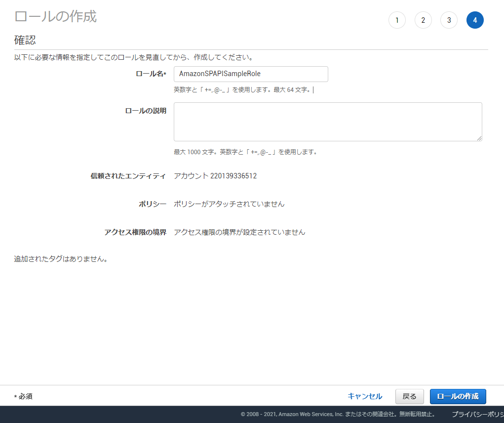This screenshot has height=423, width=504.
Task: Jump to step 2 circle indicator
Action: (x=423, y=20)
